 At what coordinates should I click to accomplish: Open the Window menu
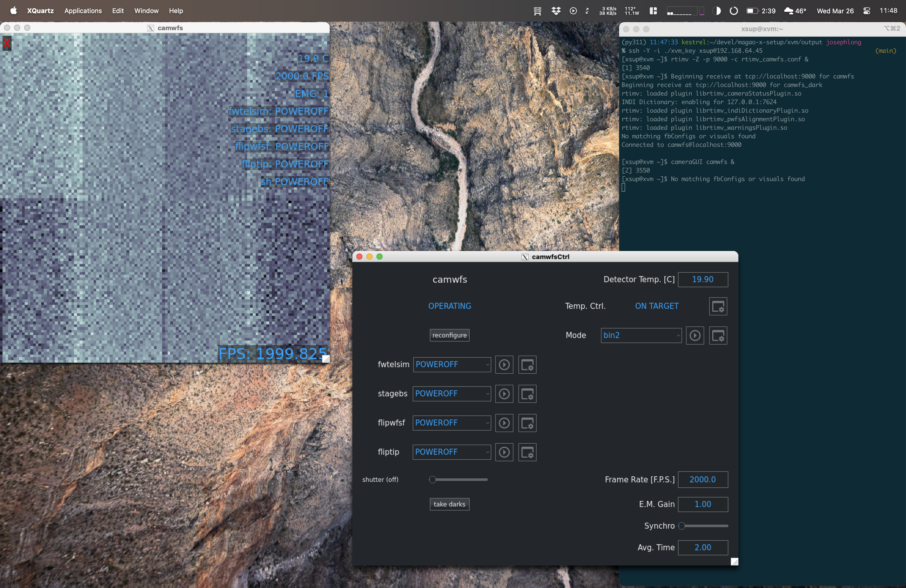pos(146,11)
